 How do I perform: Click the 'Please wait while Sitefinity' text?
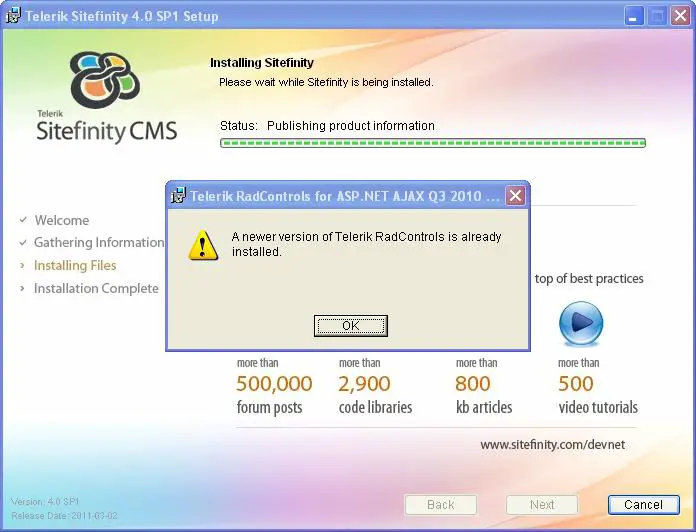(326, 82)
